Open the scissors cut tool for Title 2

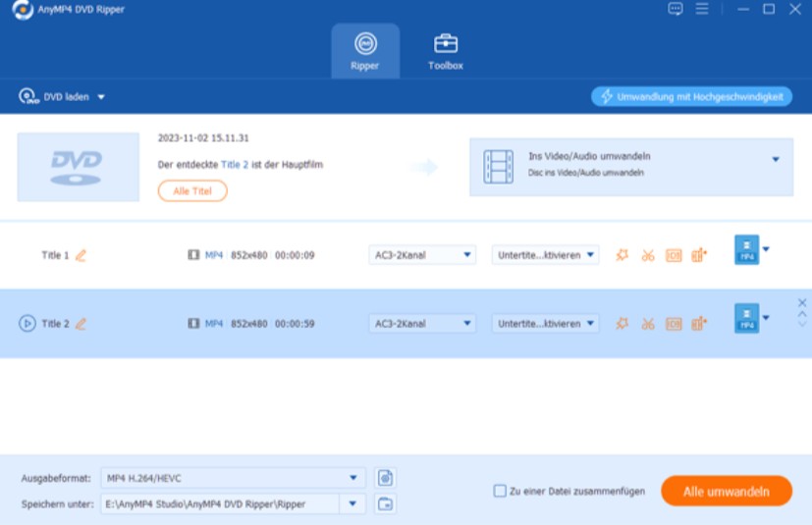(648, 324)
